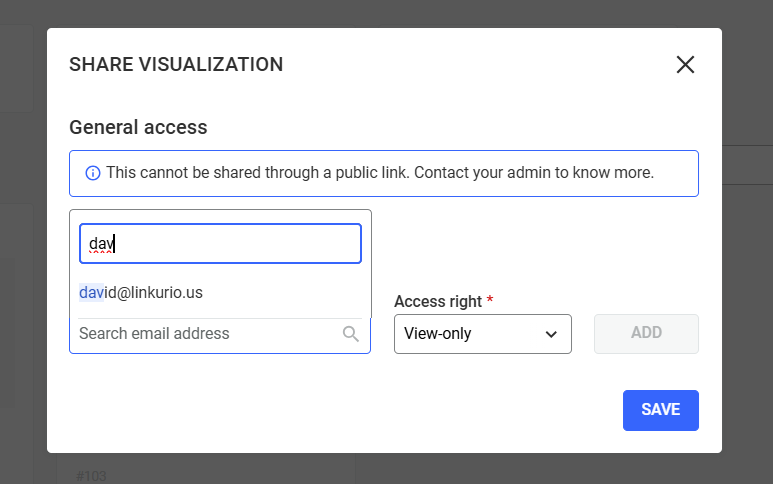Select david@linkurio.us from the suggestions
The width and height of the screenshot is (773, 484).
(x=141, y=293)
